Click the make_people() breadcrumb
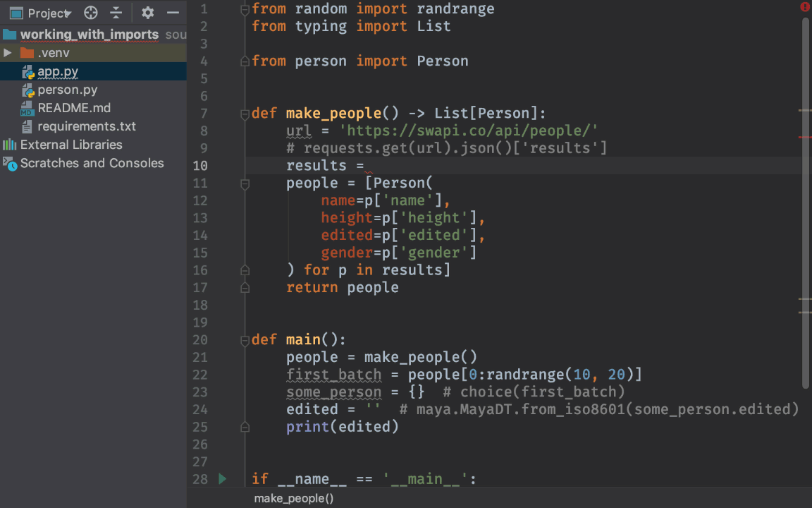Viewport: 812px width, 508px height. point(294,499)
